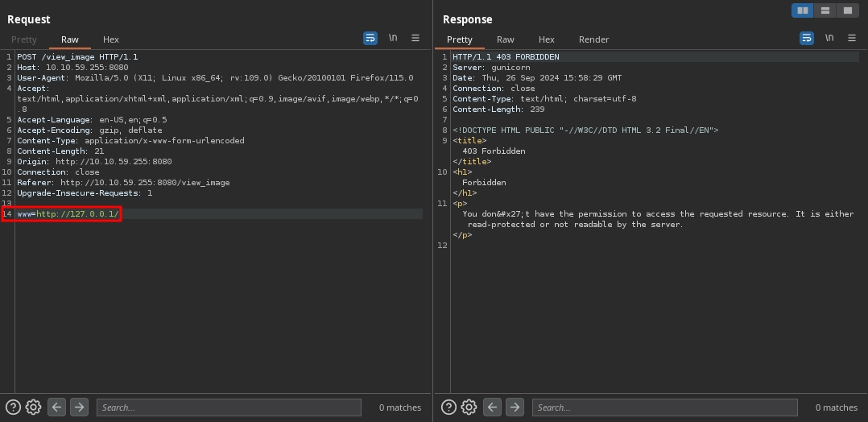Go to next match in Request search
Viewport: 868px width, 422px height.
point(79,408)
